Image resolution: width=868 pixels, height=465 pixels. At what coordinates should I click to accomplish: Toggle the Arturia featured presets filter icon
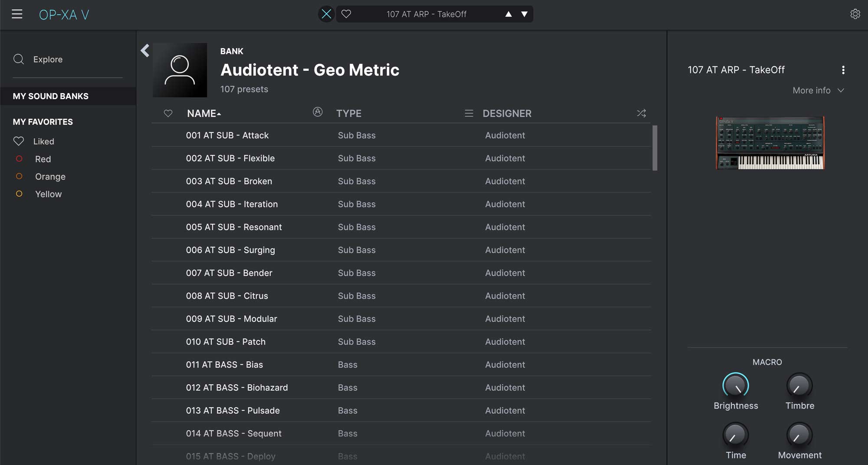[318, 112]
